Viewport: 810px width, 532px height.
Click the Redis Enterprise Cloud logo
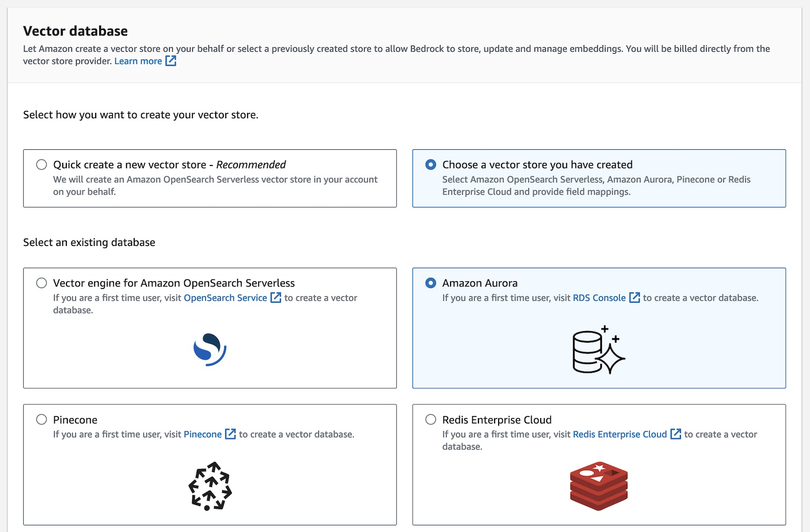(x=598, y=486)
